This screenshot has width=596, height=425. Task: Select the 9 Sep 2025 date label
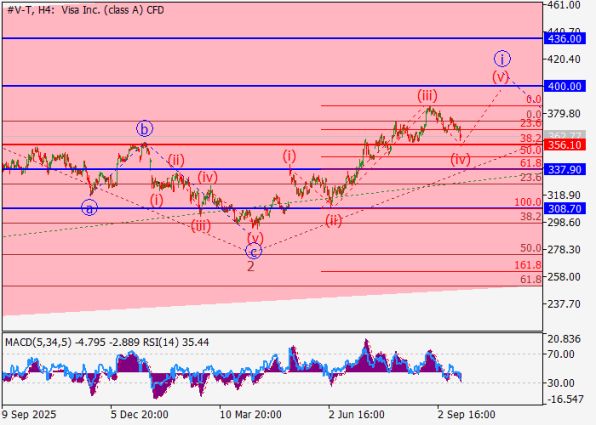(29, 414)
